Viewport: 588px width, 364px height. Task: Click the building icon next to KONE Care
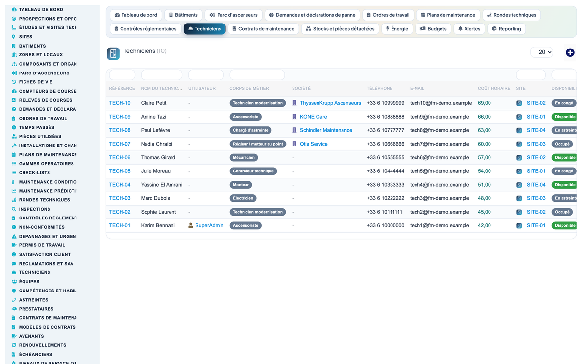point(294,117)
